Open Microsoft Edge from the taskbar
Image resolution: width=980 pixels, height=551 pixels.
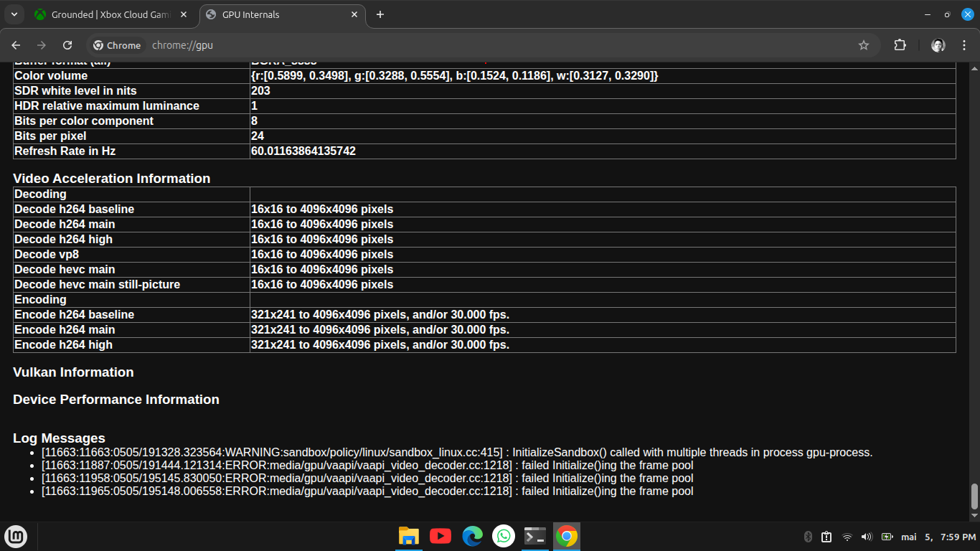(x=472, y=536)
